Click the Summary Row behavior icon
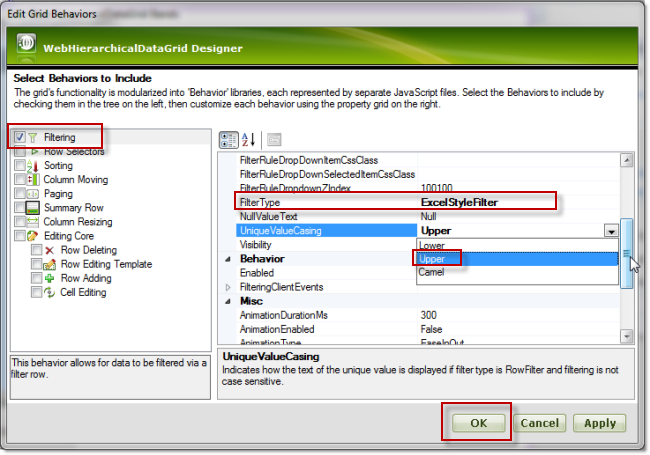The width and height of the screenshot is (650, 455). click(x=33, y=208)
